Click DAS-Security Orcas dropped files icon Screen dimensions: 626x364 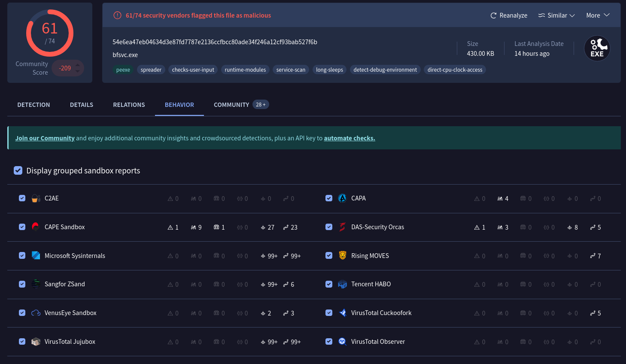point(569,227)
